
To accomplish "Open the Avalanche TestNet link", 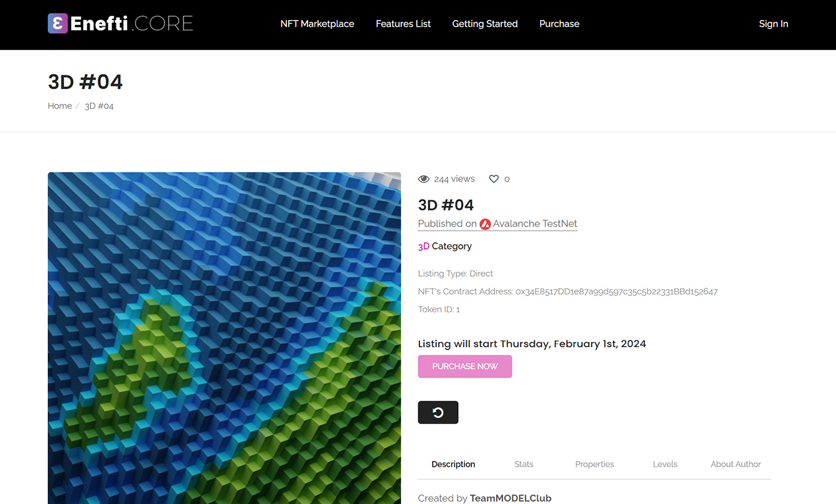I will (535, 224).
